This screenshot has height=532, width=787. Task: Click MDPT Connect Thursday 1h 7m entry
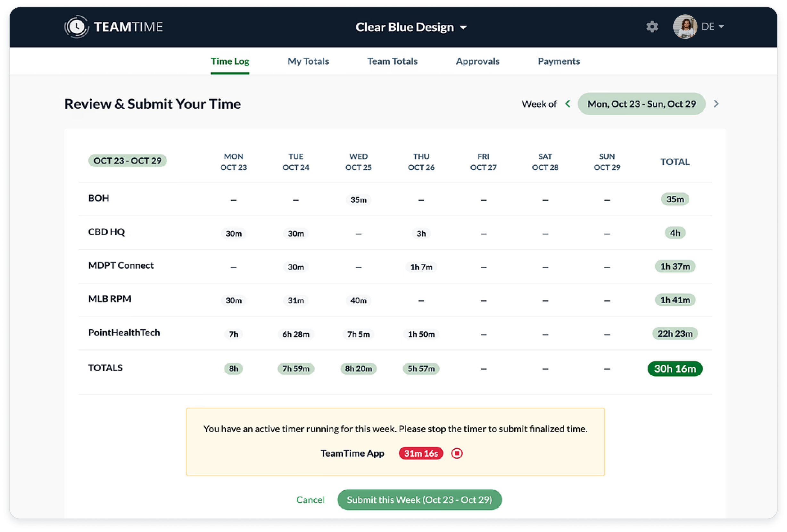pos(421,267)
